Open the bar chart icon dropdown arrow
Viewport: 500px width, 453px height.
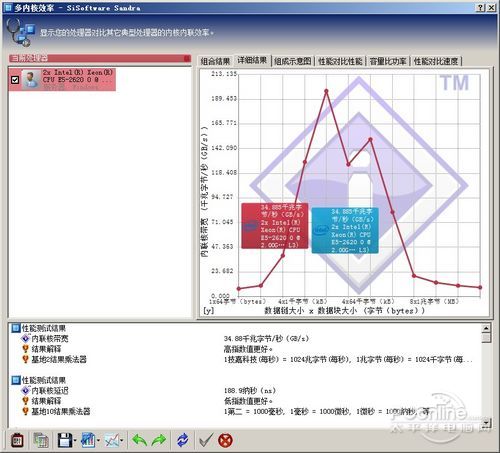point(98,441)
